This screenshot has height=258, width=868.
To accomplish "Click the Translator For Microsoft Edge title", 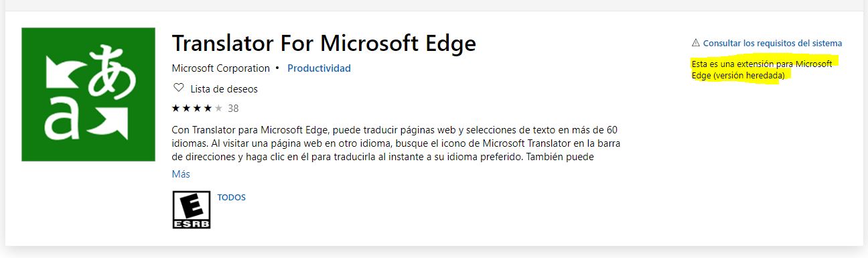I will click(x=323, y=43).
